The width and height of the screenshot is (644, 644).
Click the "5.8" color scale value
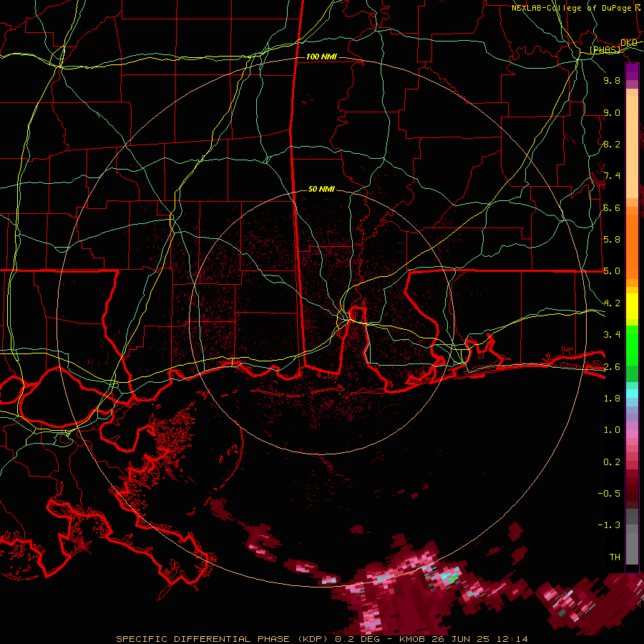(x=612, y=240)
